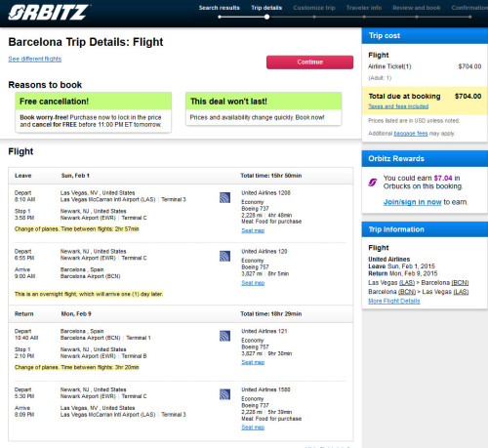Click United logo for flight 120
Viewport: 488px width, 448px height.
coord(224,256)
